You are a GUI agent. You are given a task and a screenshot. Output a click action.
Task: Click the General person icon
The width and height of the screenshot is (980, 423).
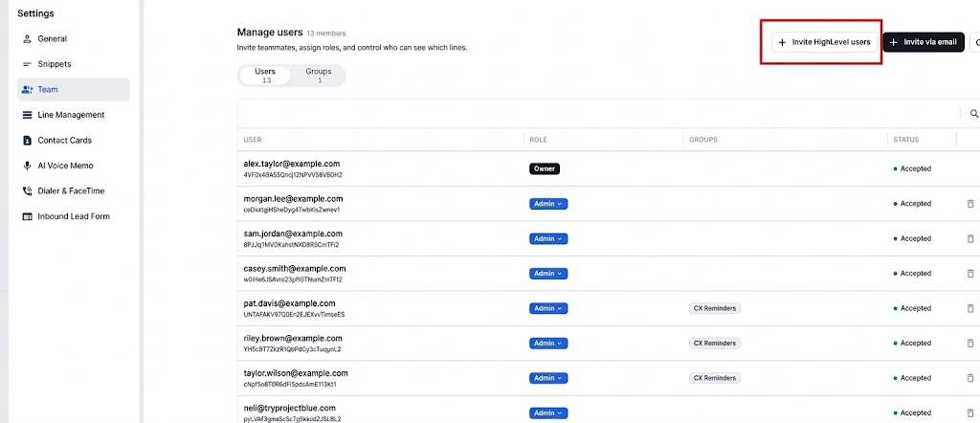(27, 38)
